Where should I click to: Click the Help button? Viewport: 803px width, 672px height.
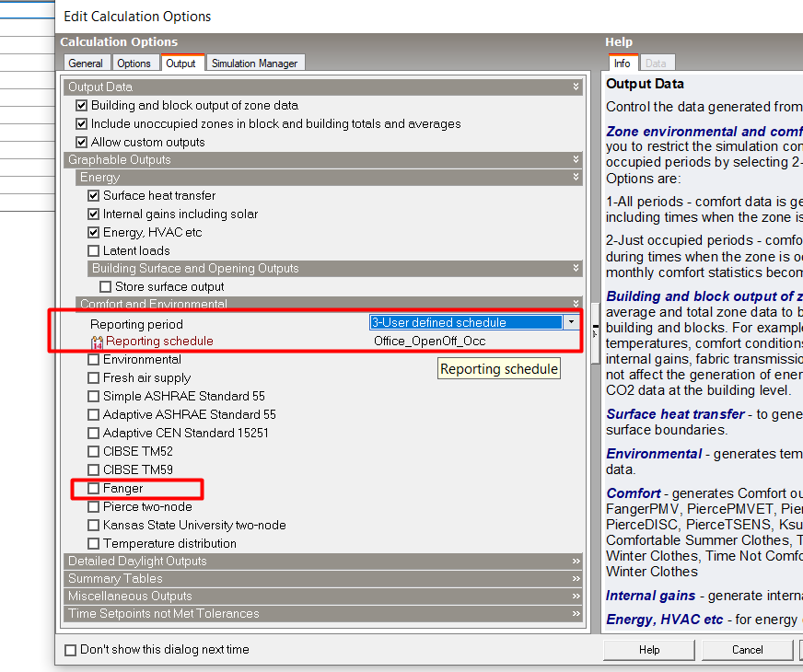pyautogui.click(x=649, y=650)
